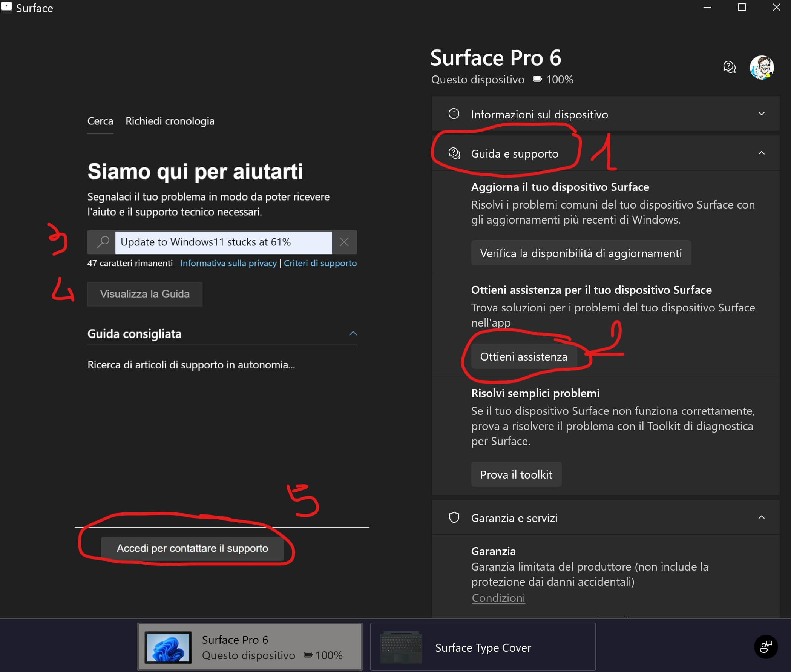Expand the Informazioni sul dispositivo section
Image resolution: width=791 pixels, height=672 pixels.
click(761, 114)
